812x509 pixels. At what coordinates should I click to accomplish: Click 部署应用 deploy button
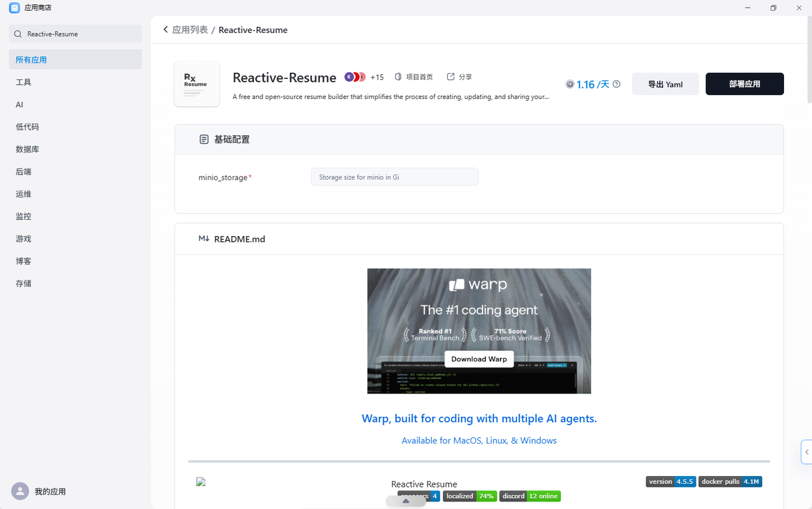745,84
